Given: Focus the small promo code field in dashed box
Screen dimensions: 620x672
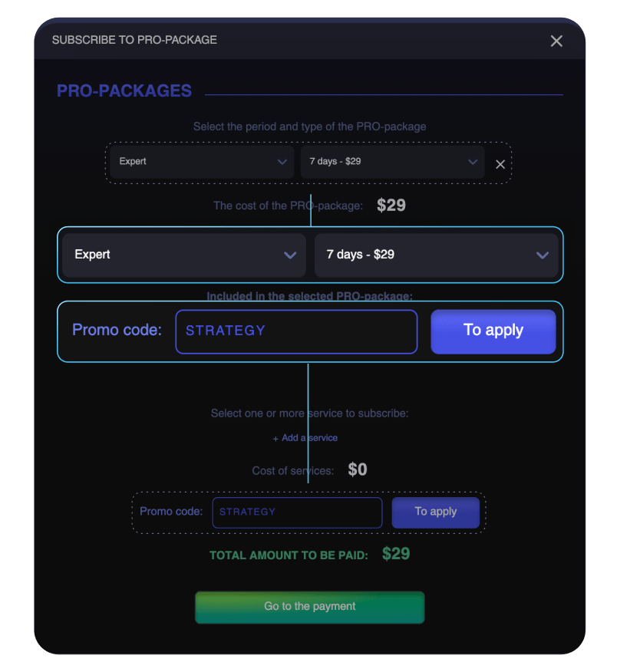Looking at the screenshot, I should click(297, 512).
